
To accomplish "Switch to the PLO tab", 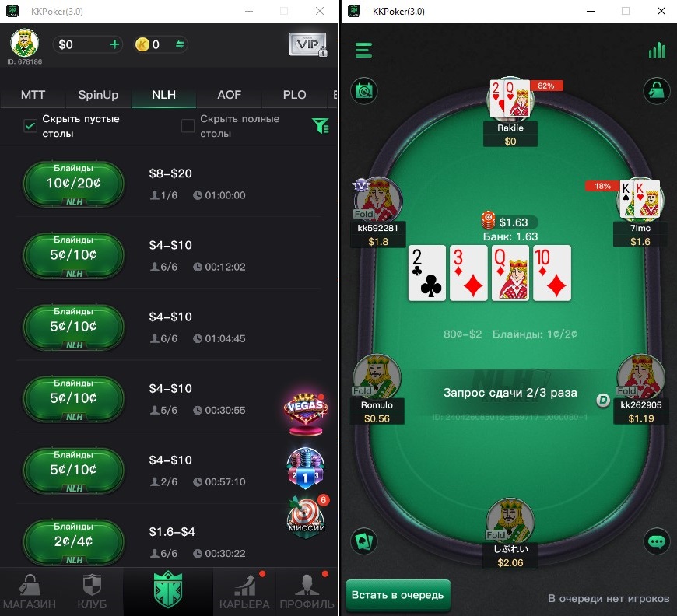I will (294, 95).
